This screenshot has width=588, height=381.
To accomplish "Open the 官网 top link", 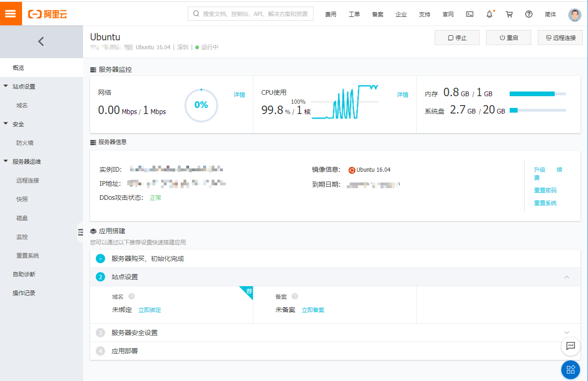I will [448, 14].
